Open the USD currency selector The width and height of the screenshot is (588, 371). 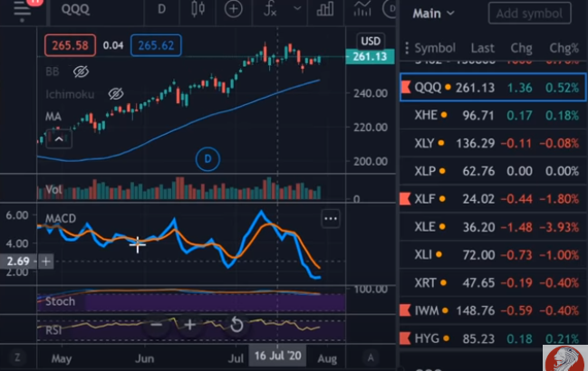371,41
